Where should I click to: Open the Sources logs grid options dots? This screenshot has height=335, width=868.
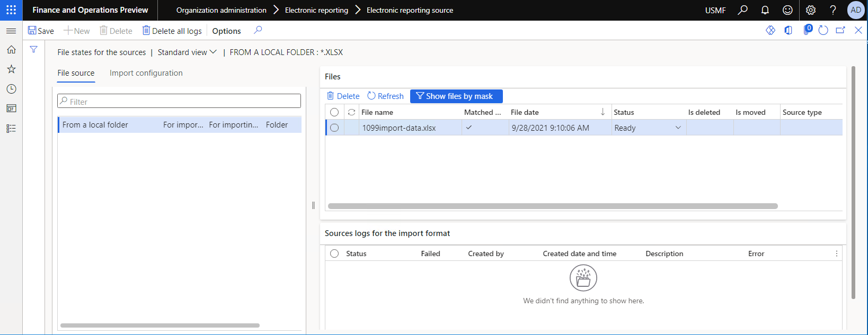[x=837, y=253]
